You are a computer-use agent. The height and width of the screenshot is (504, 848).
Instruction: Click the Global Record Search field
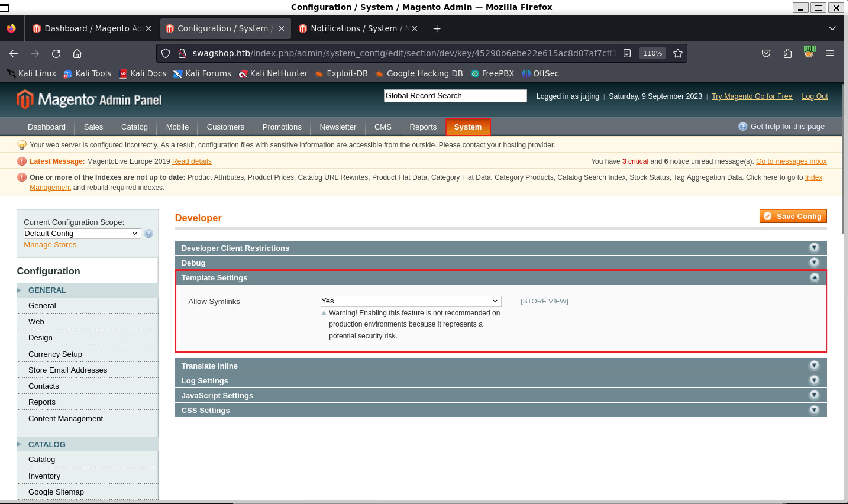pyautogui.click(x=455, y=96)
